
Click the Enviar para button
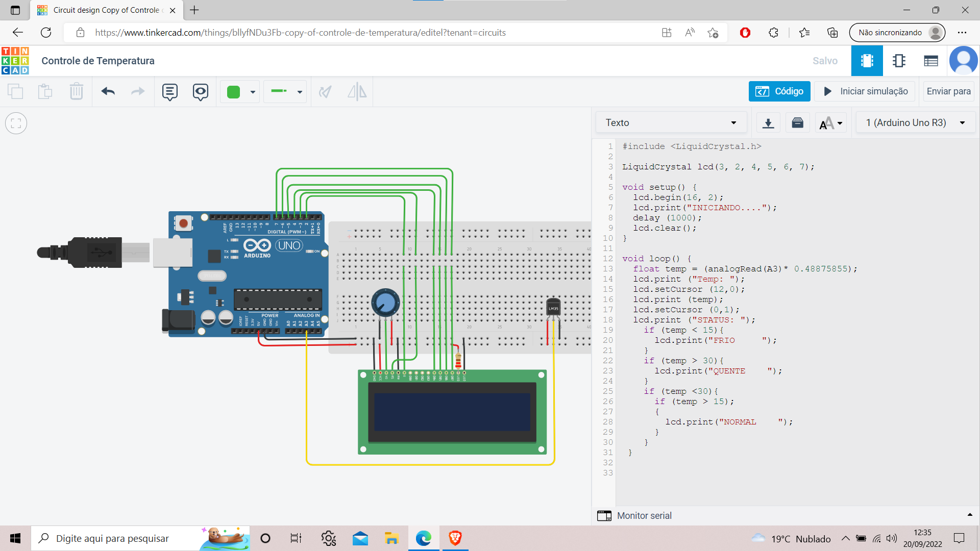(x=948, y=91)
